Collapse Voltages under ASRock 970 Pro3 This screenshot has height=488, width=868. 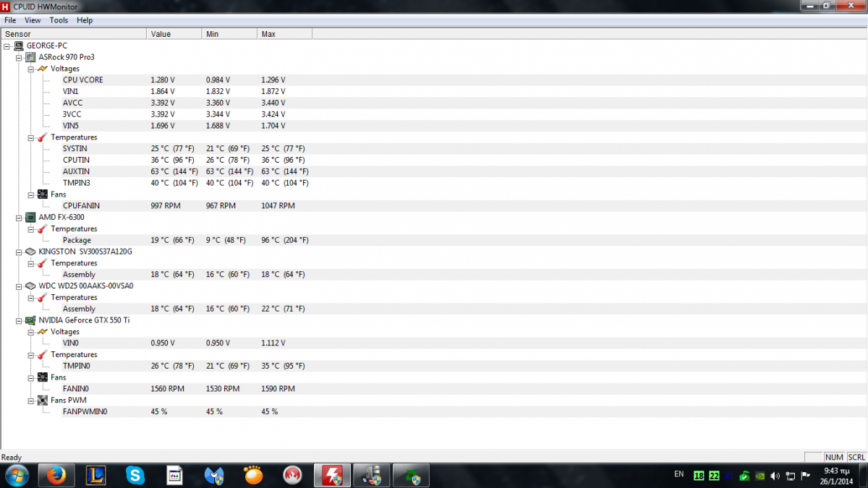click(30, 69)
